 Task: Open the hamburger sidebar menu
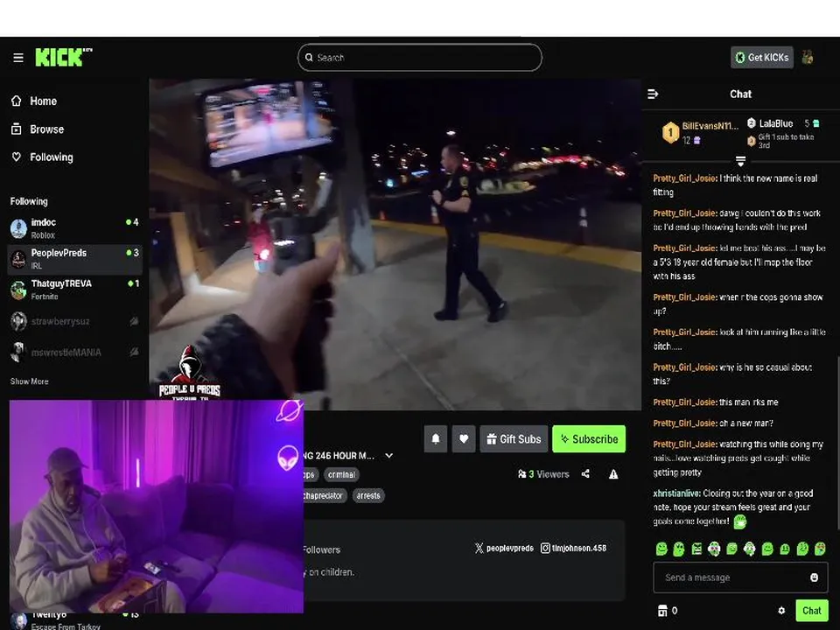coord(18,58)
